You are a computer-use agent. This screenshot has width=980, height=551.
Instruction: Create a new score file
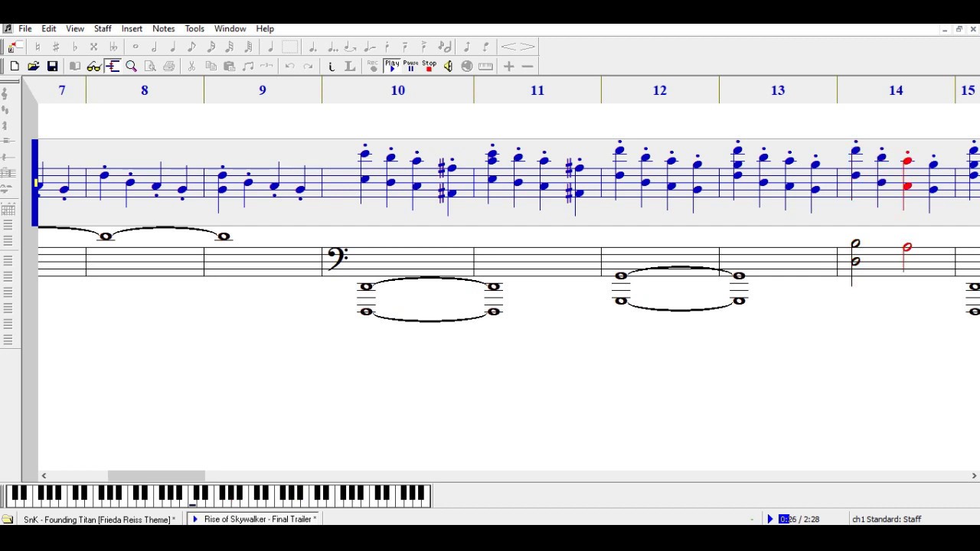click(15, 67)
